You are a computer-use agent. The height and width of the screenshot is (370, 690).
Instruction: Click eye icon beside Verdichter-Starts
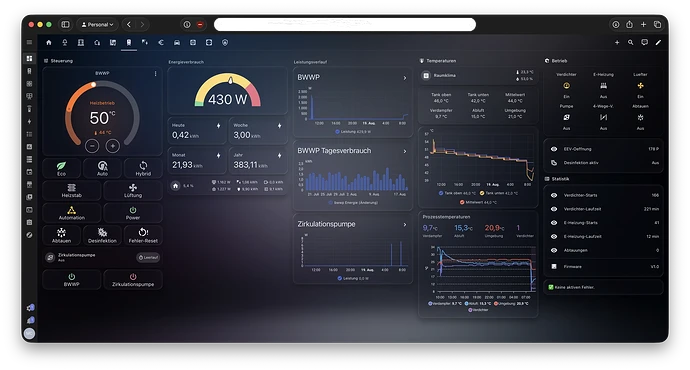(x=554, y=195)
